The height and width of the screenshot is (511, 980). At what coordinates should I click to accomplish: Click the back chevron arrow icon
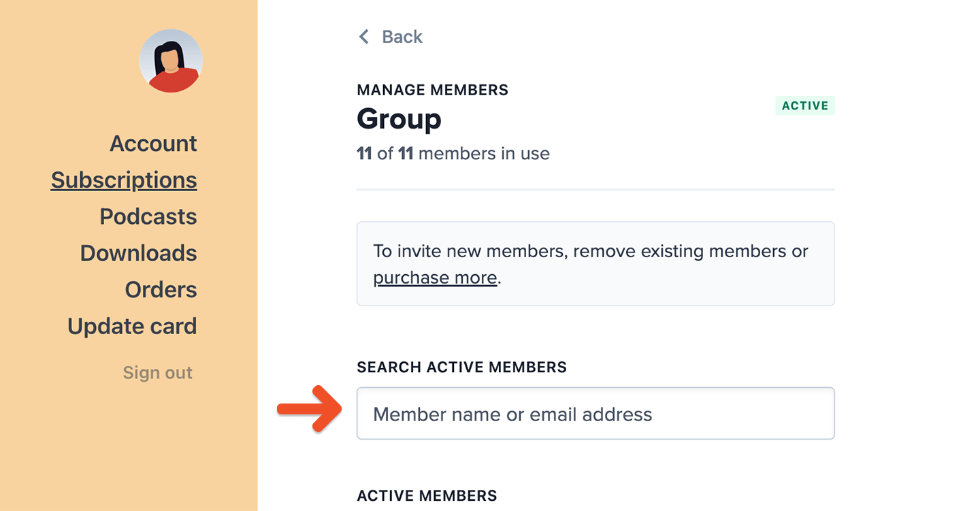pos(364,37)
